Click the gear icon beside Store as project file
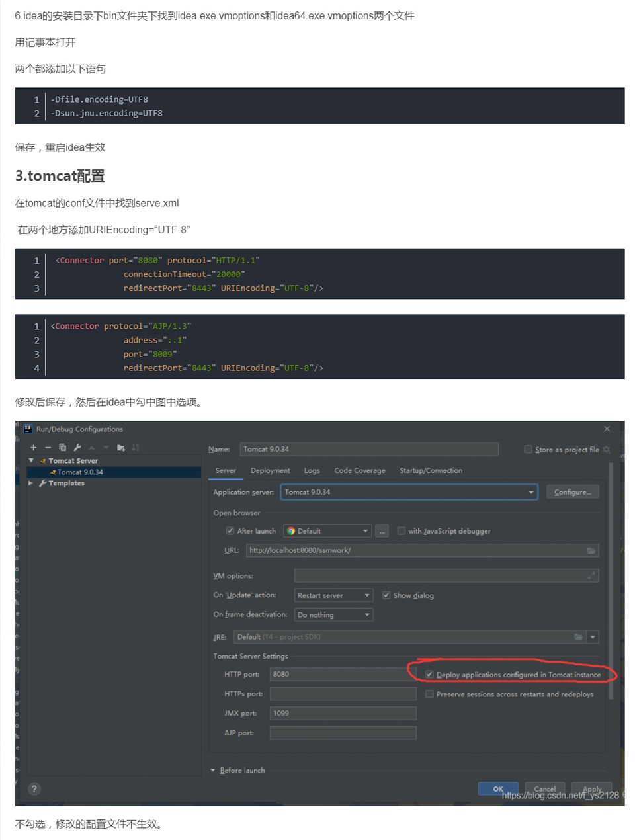 (607, 450)
